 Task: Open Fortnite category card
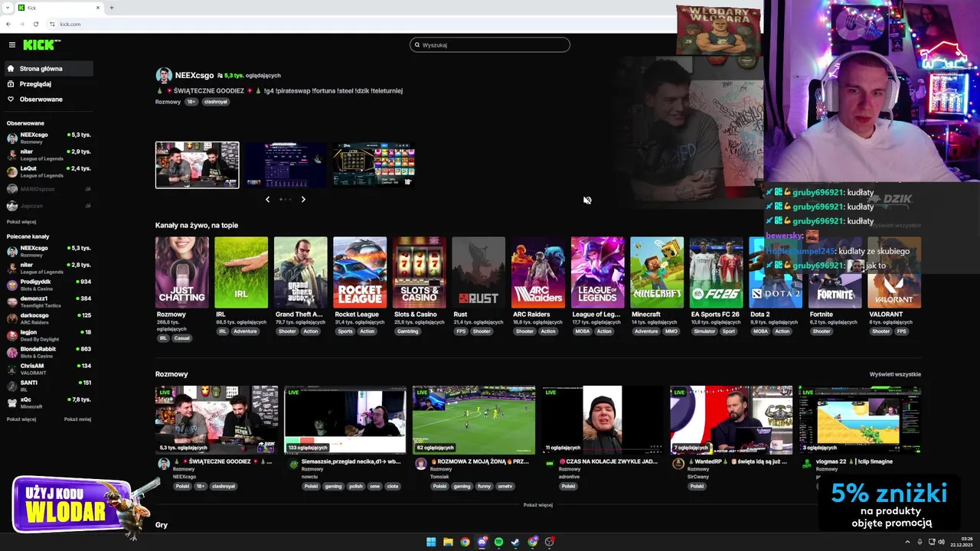(x=835, y=272)
